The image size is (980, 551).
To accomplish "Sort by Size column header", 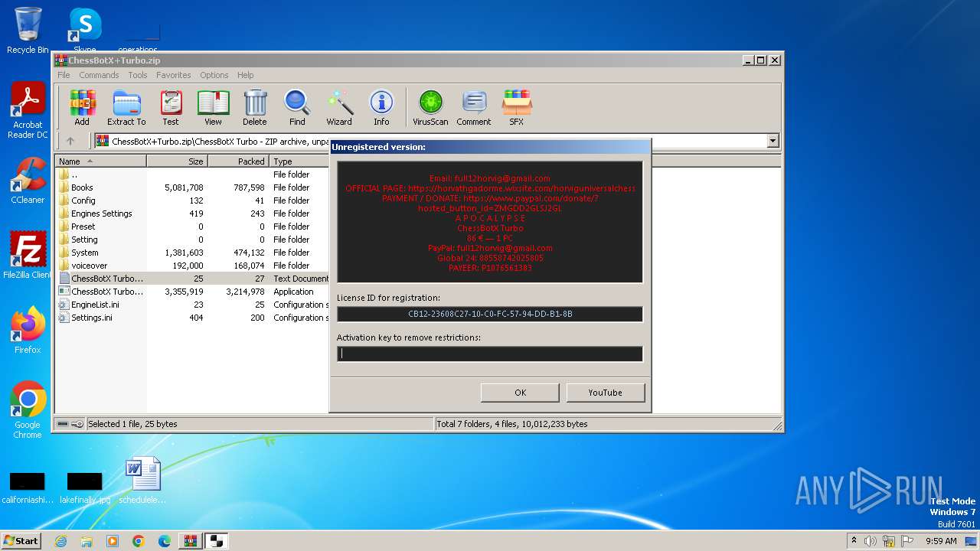I will 177,161.
